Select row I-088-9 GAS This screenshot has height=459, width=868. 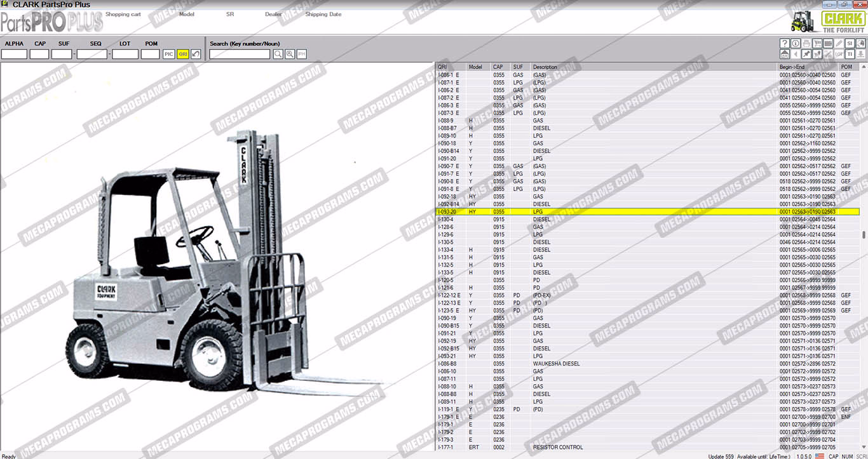(x=648, y=120)
